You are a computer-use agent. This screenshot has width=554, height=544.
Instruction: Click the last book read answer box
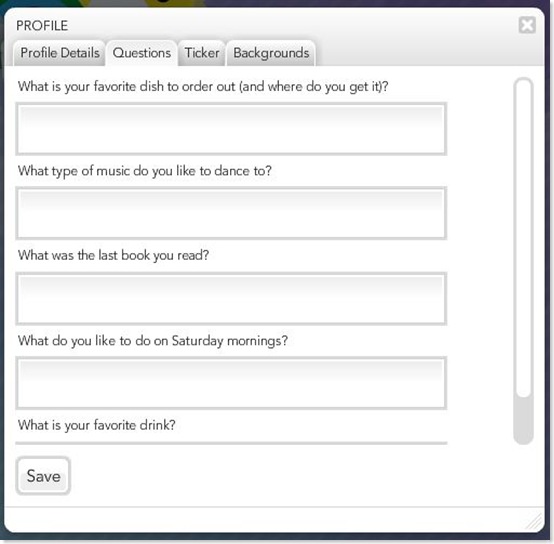click(x=231, y=298)
